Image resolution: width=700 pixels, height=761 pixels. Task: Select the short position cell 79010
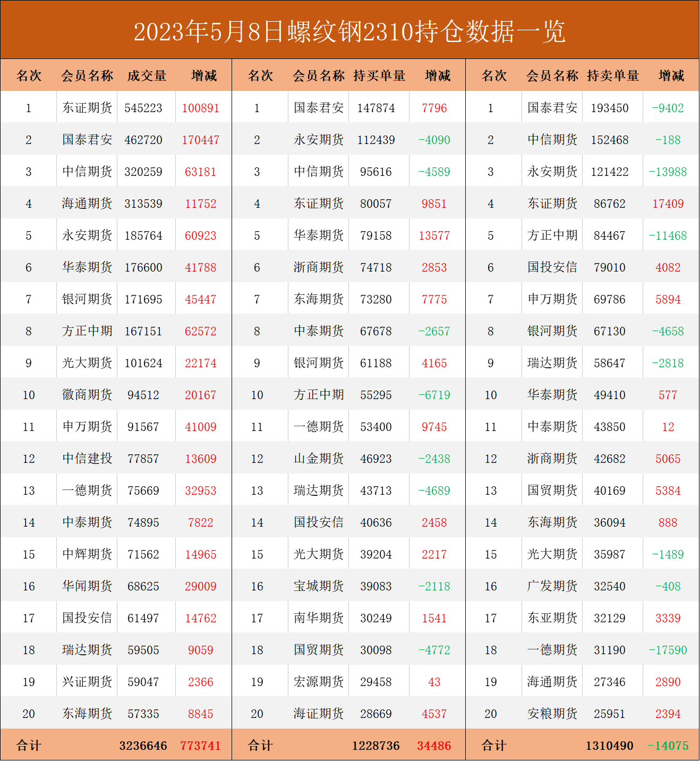coord(610,267)
